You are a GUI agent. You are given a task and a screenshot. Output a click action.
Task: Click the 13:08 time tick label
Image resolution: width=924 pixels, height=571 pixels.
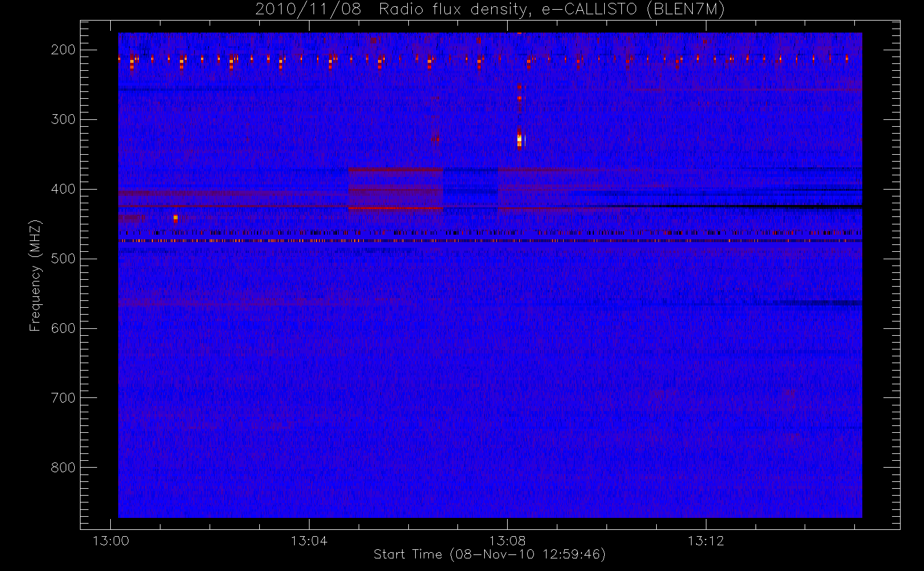point(508,541)
